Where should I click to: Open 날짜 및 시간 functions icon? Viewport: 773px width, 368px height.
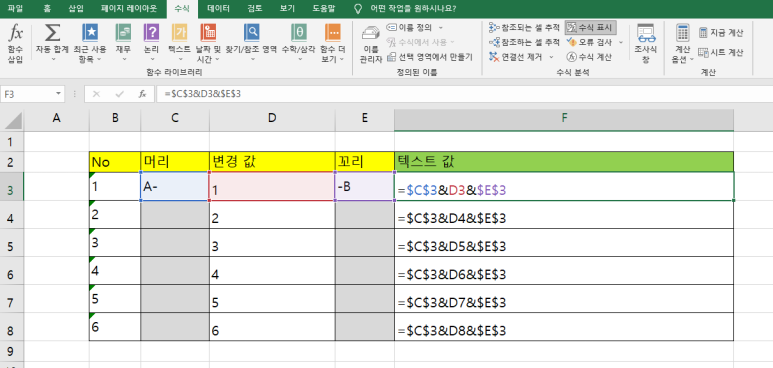(x=208, y=33)
